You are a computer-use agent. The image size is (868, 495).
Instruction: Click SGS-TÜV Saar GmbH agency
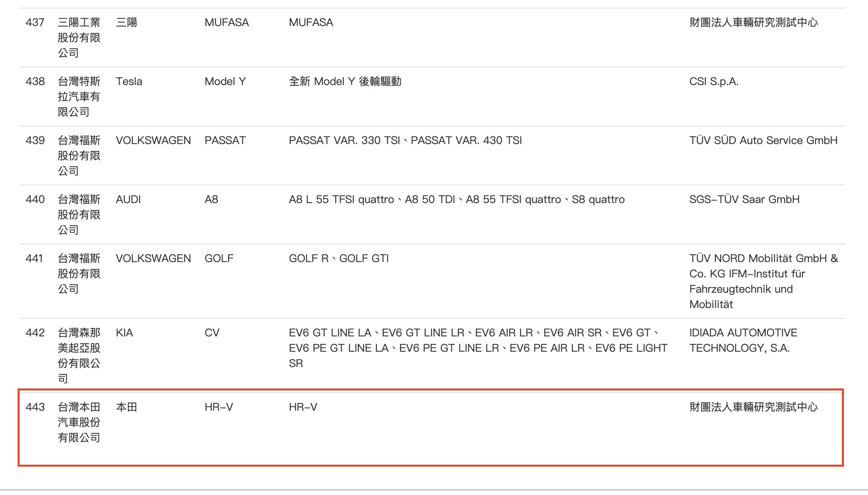(x=744, y=199)
